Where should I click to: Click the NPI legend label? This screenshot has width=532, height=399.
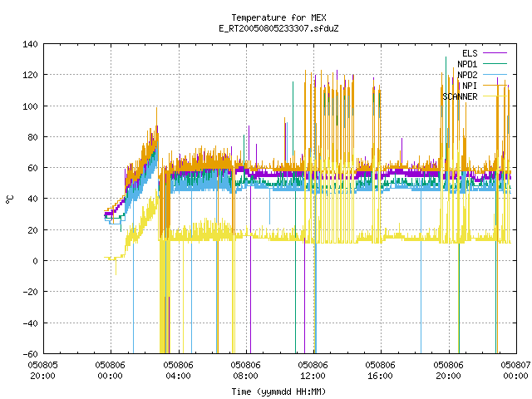tap(470, 86)
